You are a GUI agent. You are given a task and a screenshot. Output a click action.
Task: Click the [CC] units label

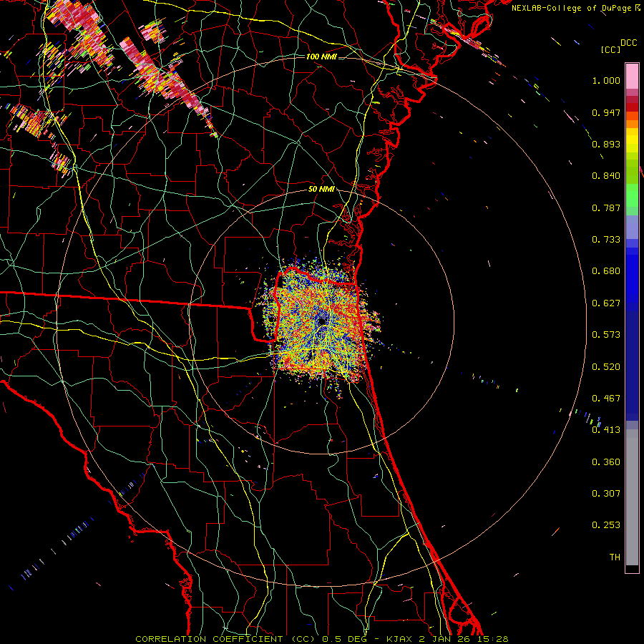[x=610, y=49]
